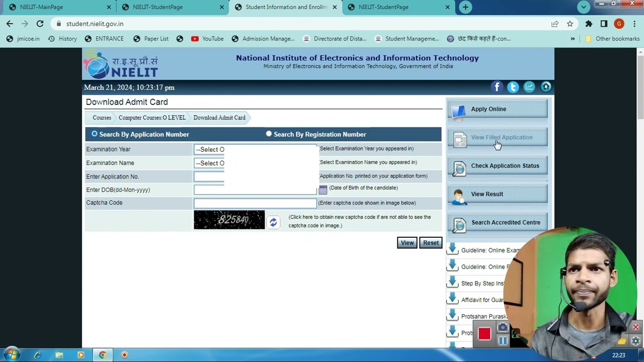Open File Explorer from the taskbar
The height and width of the screenshot is (362, 644).
point(59,355)
